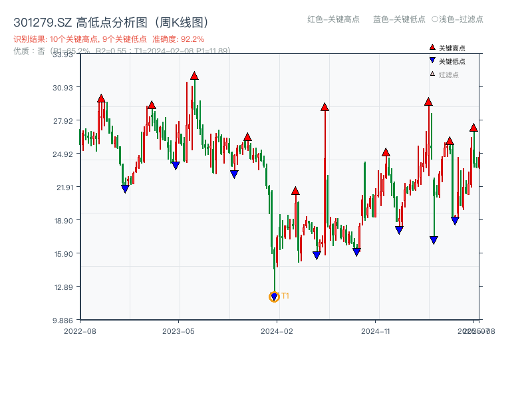Click the red 识别结果 summary line
Image resolution: width=532 pixels, height=399 pixels.
click(109, 39)
